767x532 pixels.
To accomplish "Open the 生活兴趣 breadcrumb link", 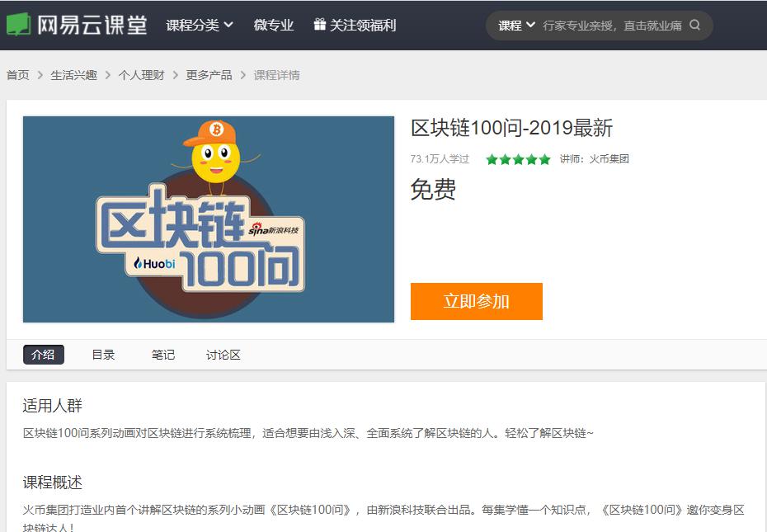I will click(74, 75).
